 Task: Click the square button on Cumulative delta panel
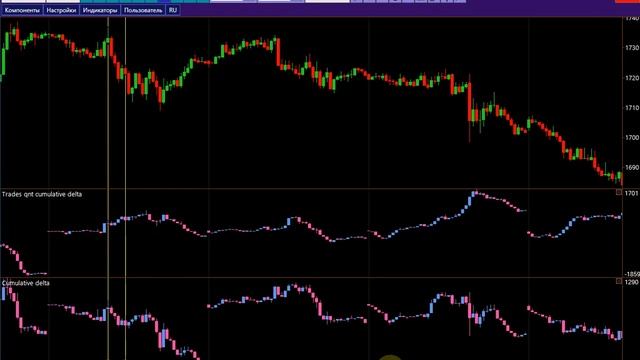point(619,281)
